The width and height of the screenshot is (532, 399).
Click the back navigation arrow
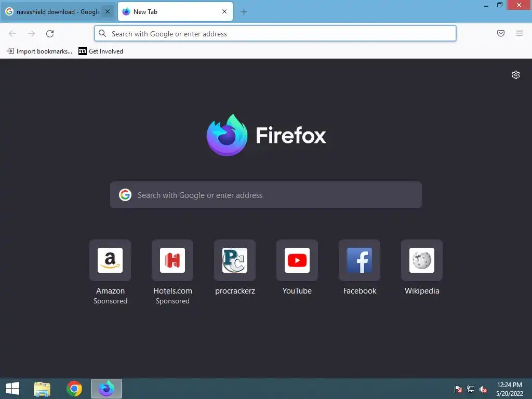12,34
